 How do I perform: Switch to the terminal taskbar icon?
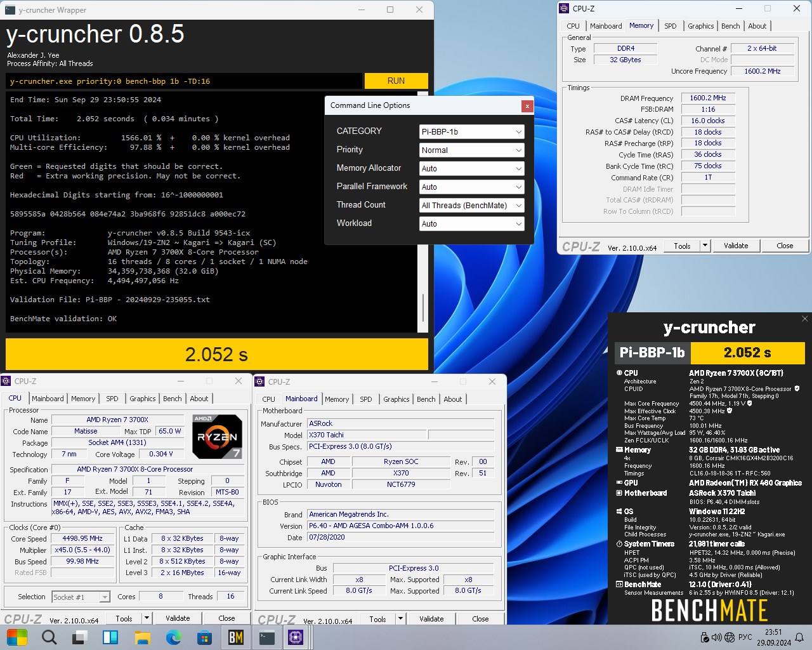tap(267, 637)
